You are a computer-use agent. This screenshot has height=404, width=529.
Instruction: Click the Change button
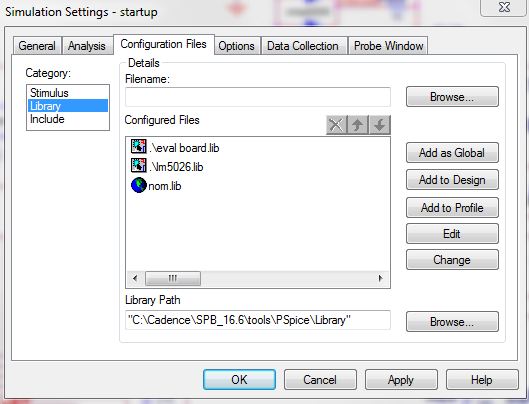pos(452,260)
